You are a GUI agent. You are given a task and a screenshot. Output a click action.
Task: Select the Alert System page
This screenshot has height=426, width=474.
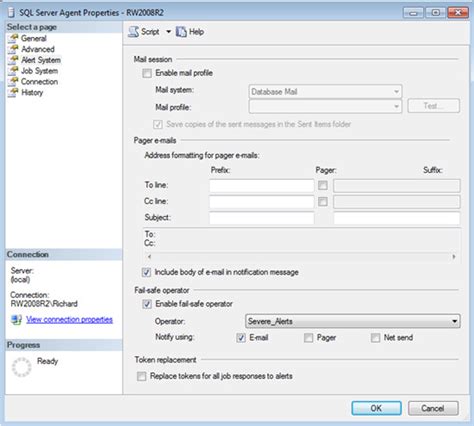(x=41, y=60)
